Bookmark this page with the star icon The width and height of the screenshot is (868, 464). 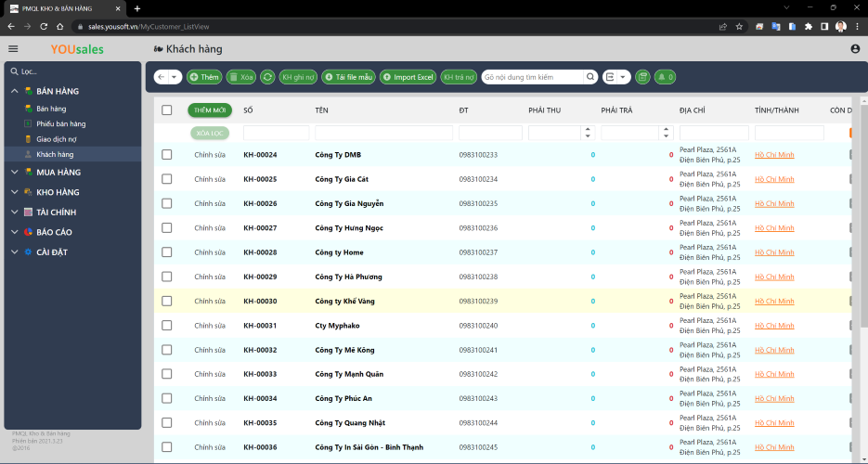click(x=739, y=27)
